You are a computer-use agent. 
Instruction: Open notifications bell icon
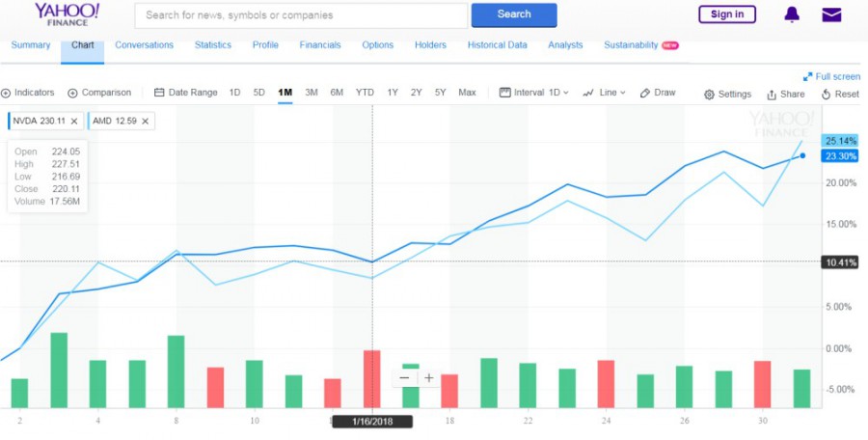point(792,15)
